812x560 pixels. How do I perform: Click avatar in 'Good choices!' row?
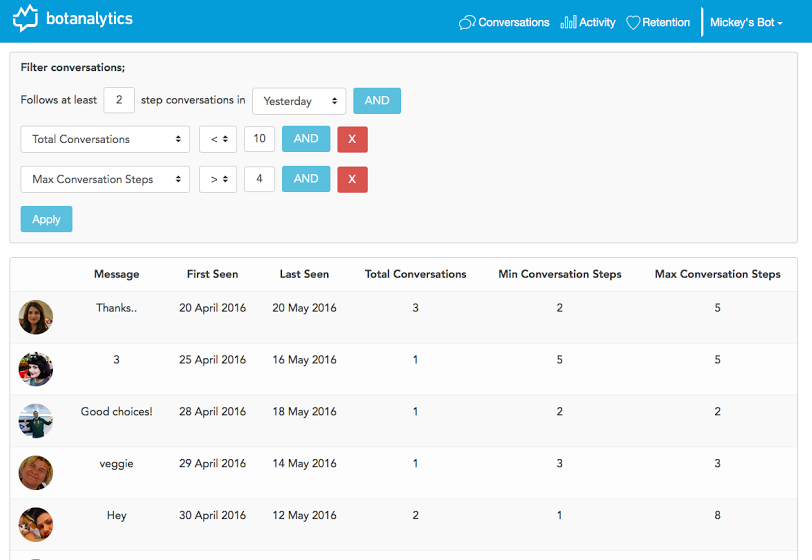coord(36,420)
